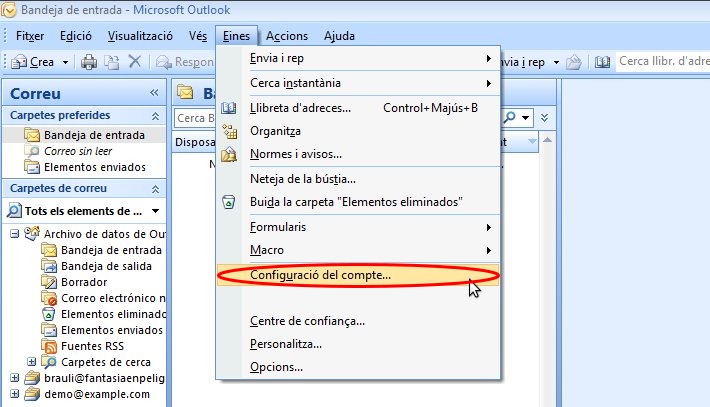Select Configuració del compte menu entry
The width and height of the screenshot is (710, 407).
pyautogui.click(x=359, y=275)
